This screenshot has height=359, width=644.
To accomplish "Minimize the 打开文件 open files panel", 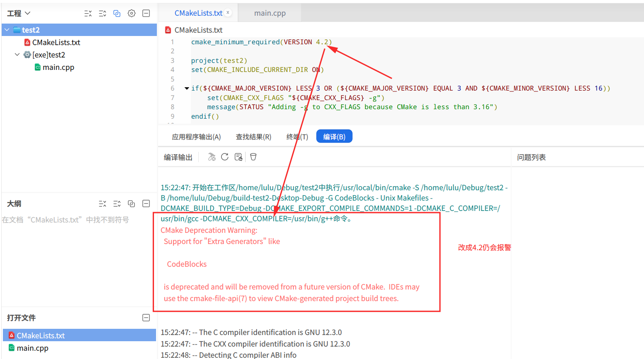I will pyautogui.click(x=146, y=318).
